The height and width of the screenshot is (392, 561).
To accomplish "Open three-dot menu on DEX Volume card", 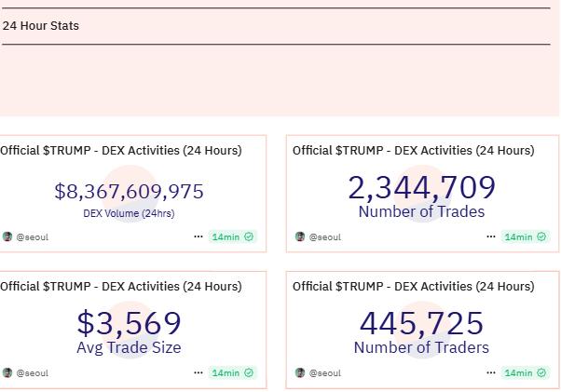I will coord(198,237).
